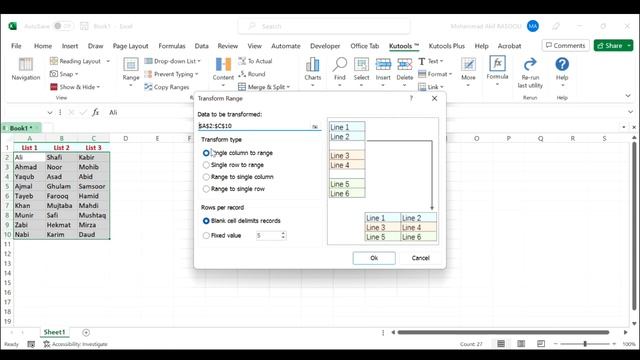Click the range selector icon in dialog
This screenshot has width=640, height=360.
(315, 127)
